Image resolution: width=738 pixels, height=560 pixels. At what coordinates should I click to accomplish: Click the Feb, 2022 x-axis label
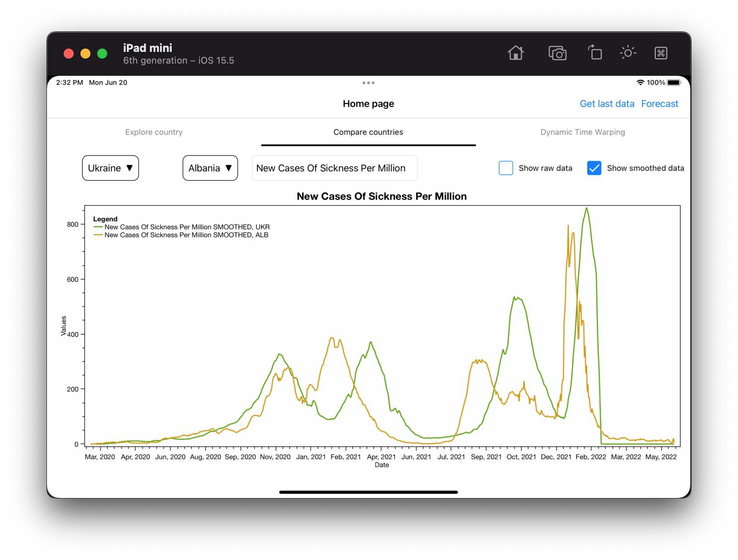coord(591,457)
